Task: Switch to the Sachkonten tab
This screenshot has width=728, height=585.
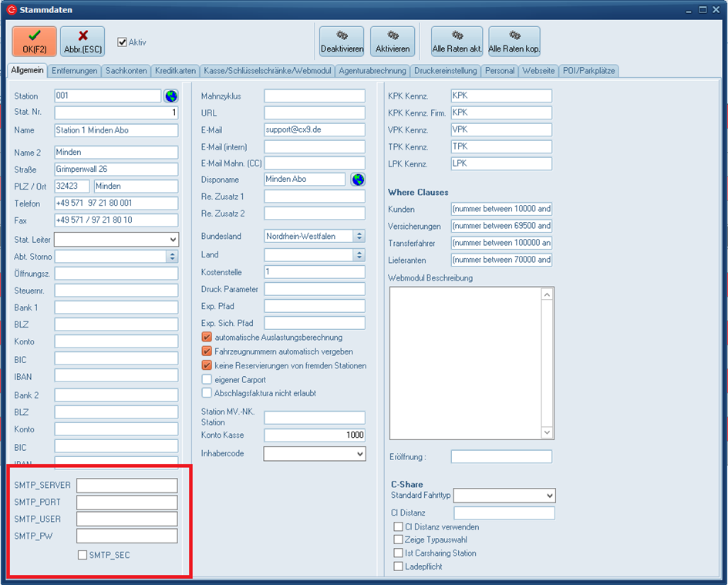Action: [126, 71]
